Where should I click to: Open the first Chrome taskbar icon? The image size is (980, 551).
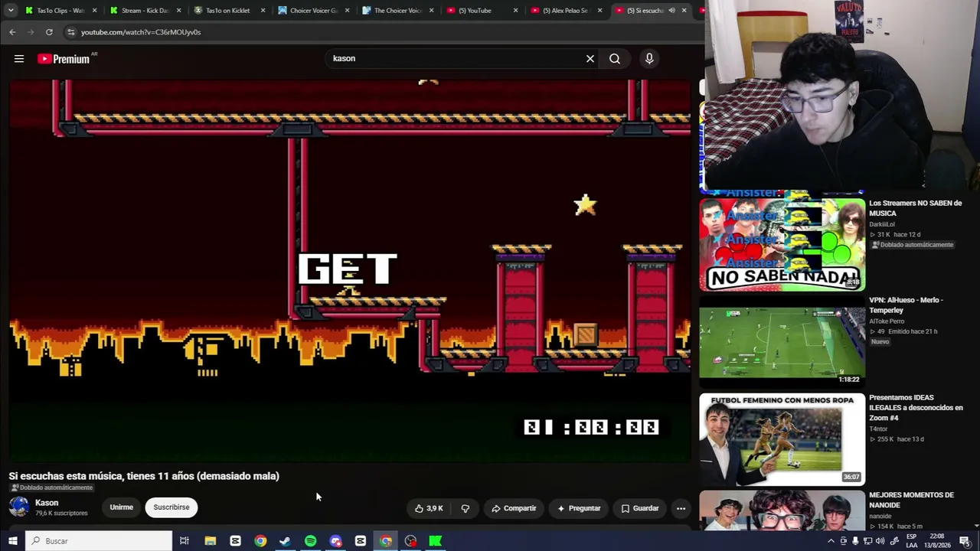(260, 541)
